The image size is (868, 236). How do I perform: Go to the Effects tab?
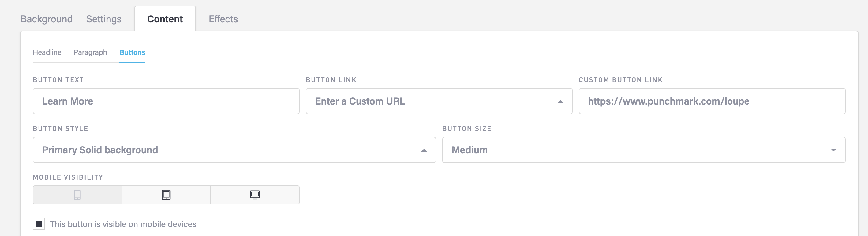[223, 19]
